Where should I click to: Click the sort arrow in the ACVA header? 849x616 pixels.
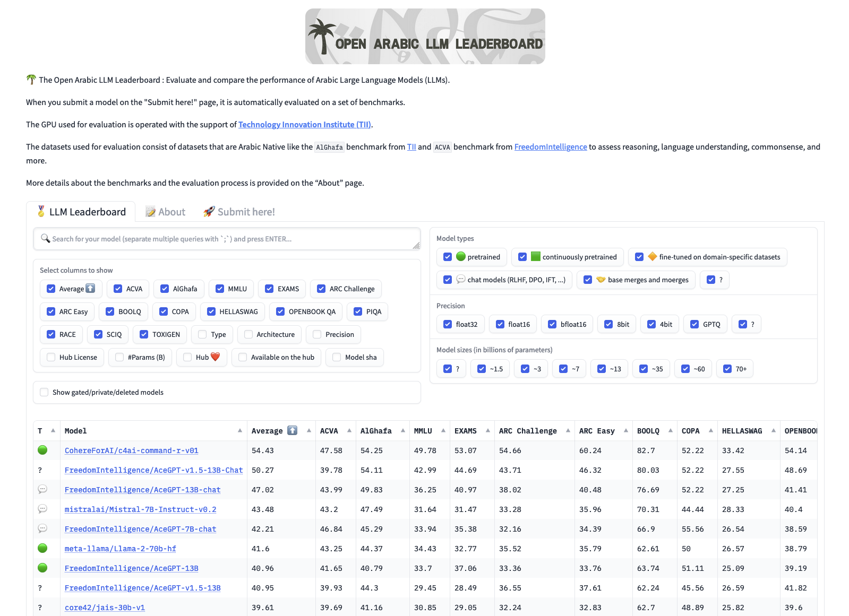pyautogui.click(x=349, y=430)
